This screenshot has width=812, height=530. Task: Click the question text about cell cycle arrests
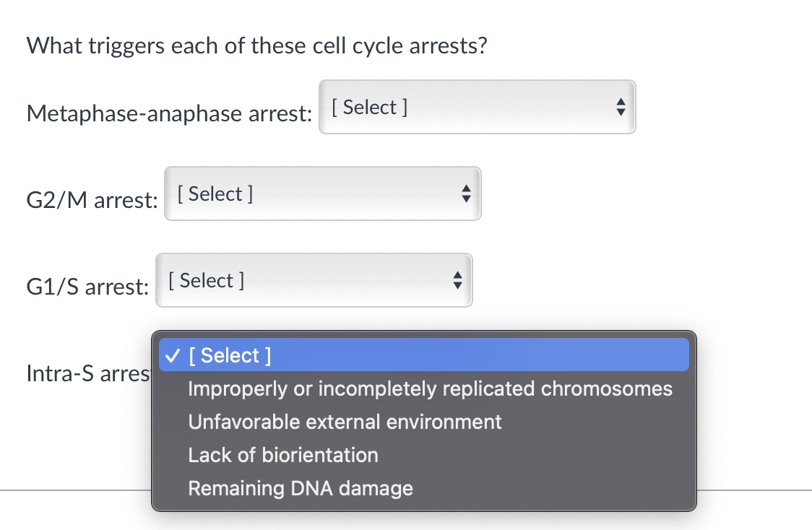[256, 45]
